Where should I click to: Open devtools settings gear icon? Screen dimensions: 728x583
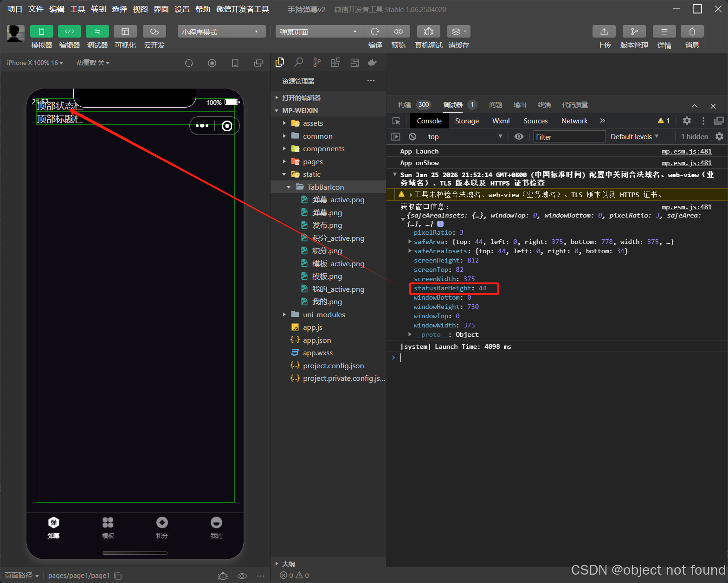point(687,121)
